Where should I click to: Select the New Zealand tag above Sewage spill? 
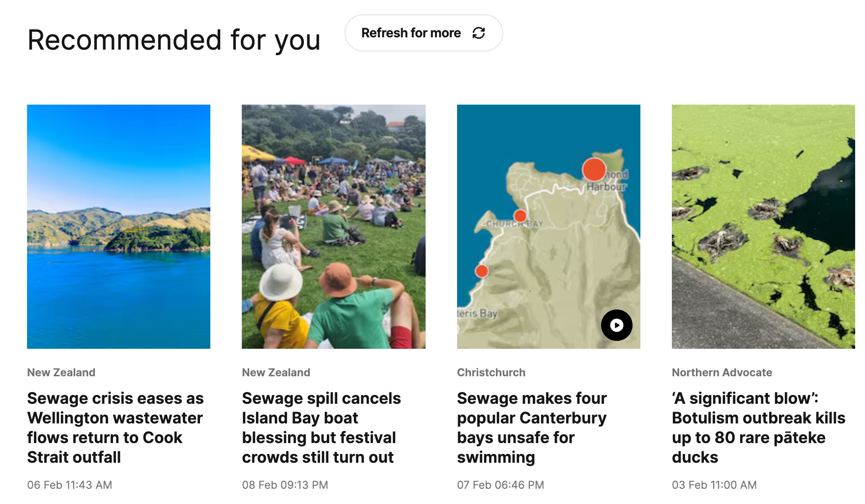click(276, 372)
